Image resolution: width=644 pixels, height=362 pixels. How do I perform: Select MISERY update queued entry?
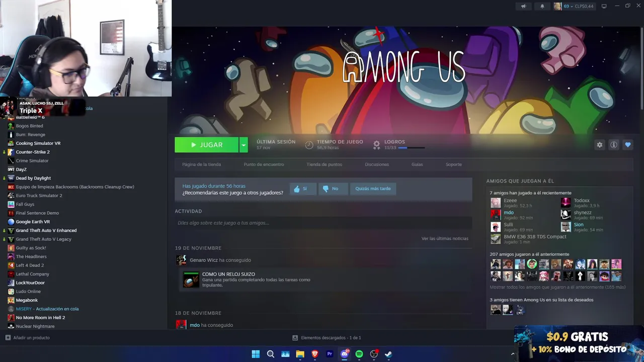[47, 309]
